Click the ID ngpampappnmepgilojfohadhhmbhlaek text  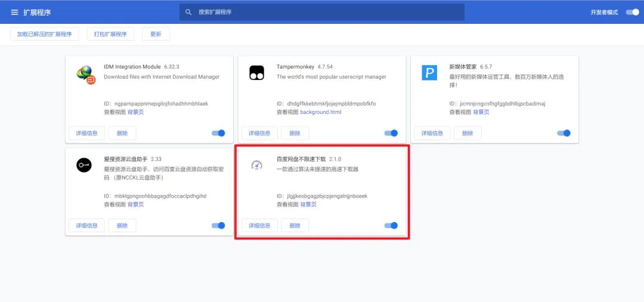click(161, 103)
